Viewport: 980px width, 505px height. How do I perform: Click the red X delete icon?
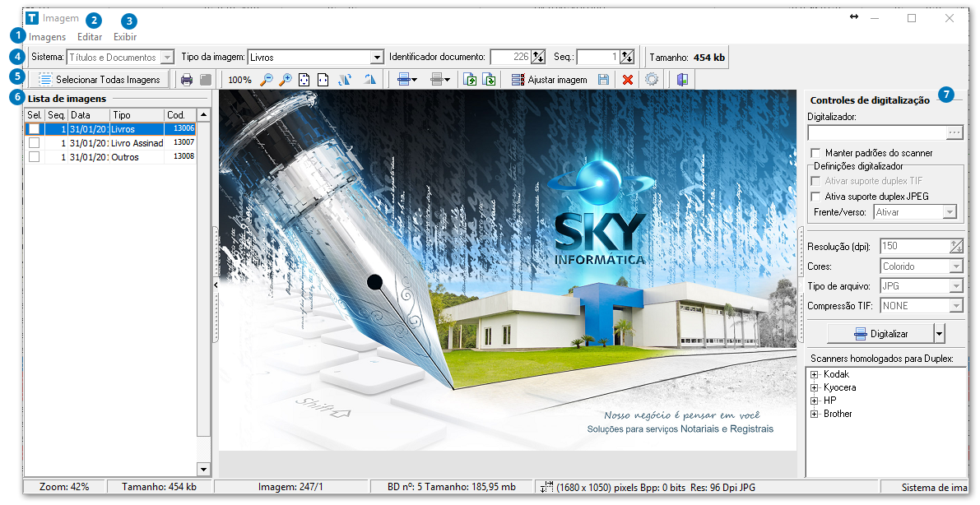[628, 80]
